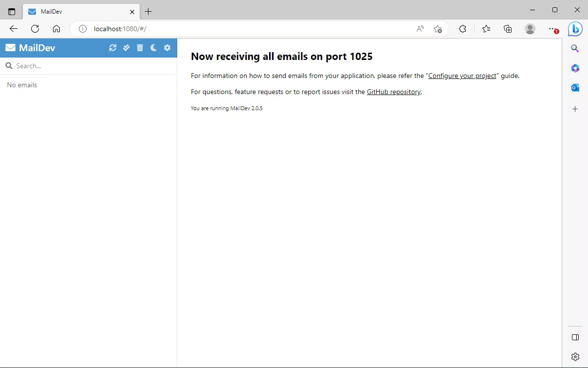
Task: Visit the GitHub repository link
Action: click(x=393, y=92)
